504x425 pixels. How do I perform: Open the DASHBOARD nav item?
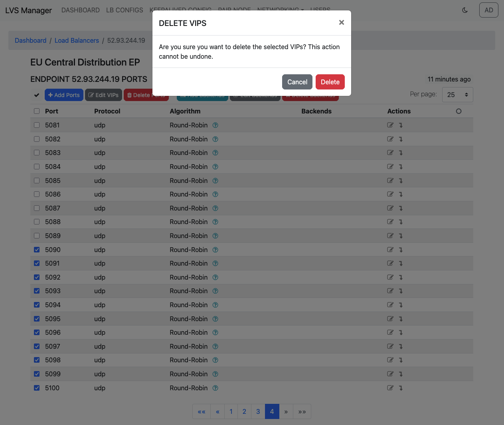point(81,10)
